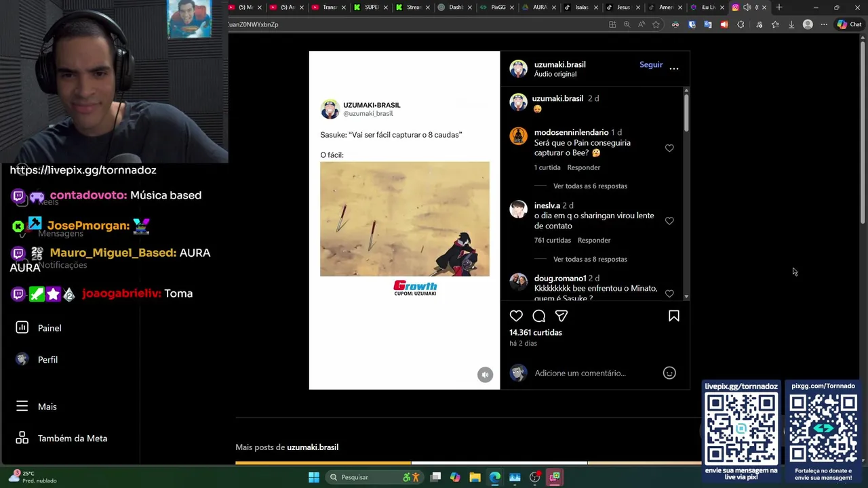Open the three-dot options menu for the post

(674, 68)
